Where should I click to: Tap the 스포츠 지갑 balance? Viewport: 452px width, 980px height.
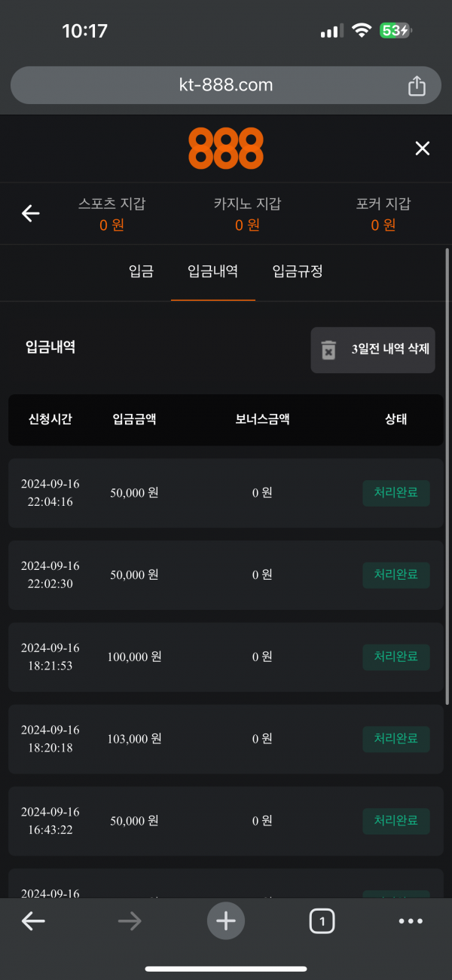click(111, 225)
